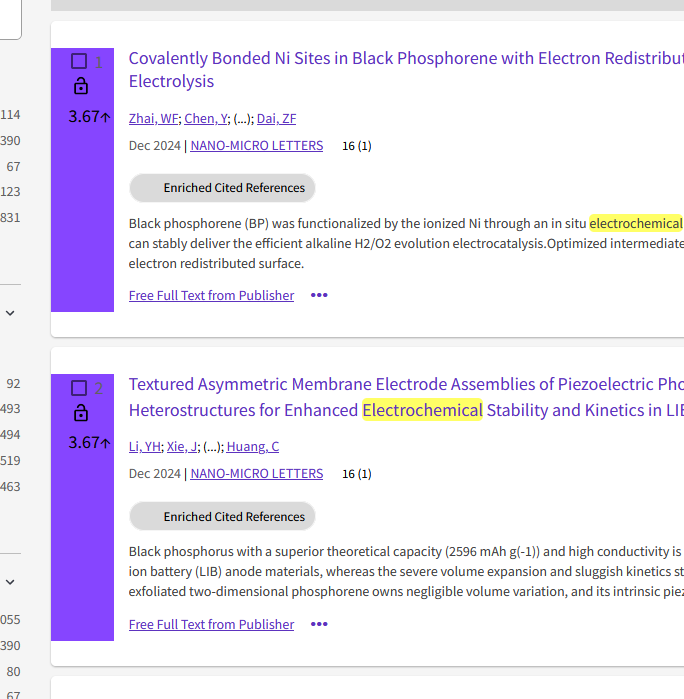684x699 pixels.
Task: Click the citation count 16 in first result
Action: [x=348, y=146]
